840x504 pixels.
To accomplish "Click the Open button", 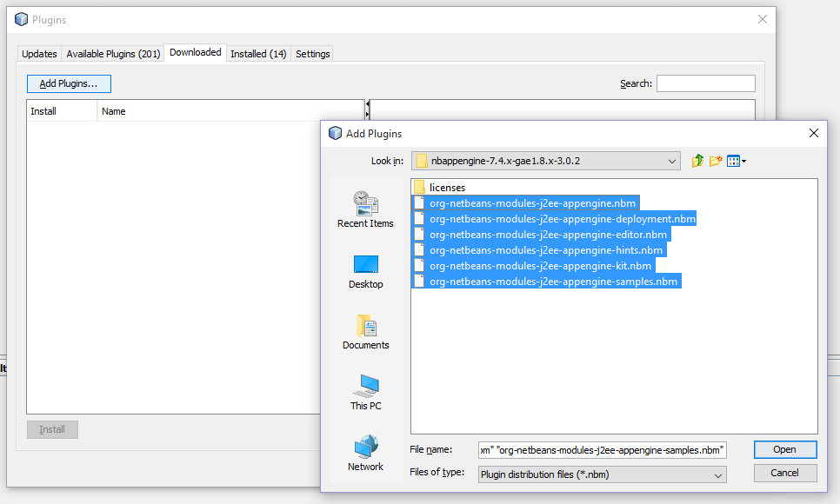I will (783, 449).
